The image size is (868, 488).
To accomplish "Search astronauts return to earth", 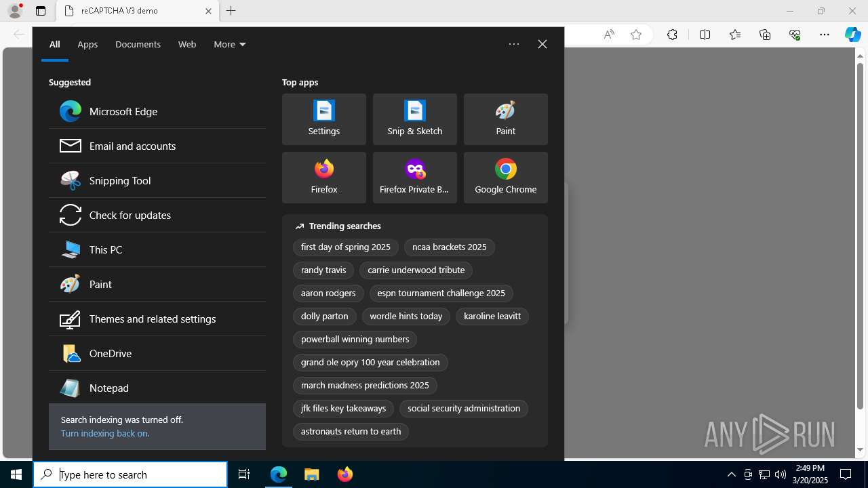I will (351, 431).
